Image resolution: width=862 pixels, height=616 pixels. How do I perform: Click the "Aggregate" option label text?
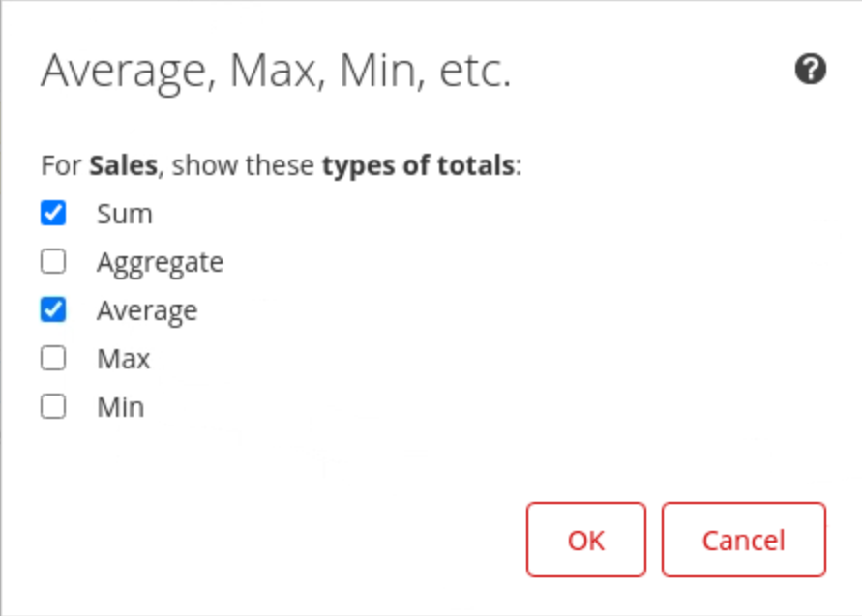click(160, 262)
